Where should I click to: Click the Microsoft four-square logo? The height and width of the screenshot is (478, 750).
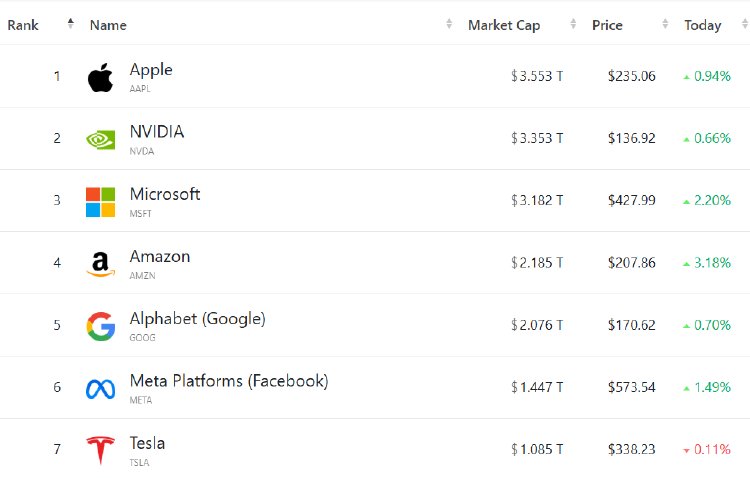[100, 202]
